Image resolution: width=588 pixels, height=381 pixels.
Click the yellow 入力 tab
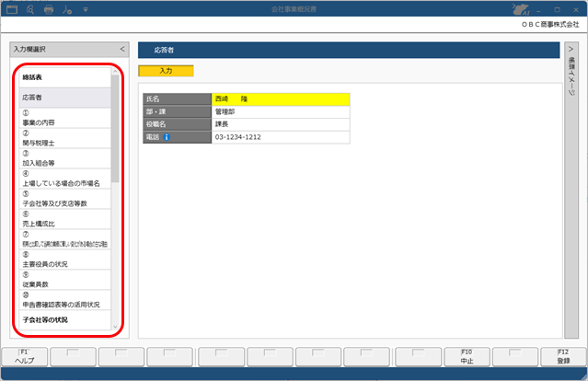point(166,71)
